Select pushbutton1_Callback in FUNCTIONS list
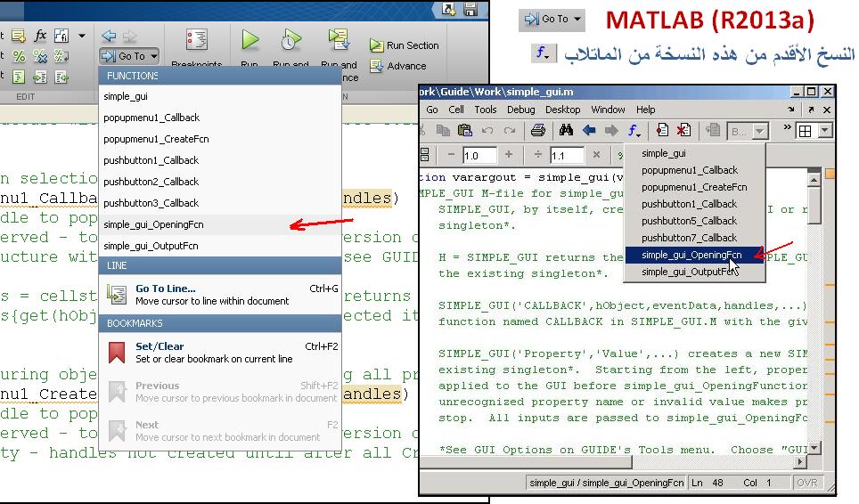The width and height of the screenshot is (859, 504). tap(220, 160)
